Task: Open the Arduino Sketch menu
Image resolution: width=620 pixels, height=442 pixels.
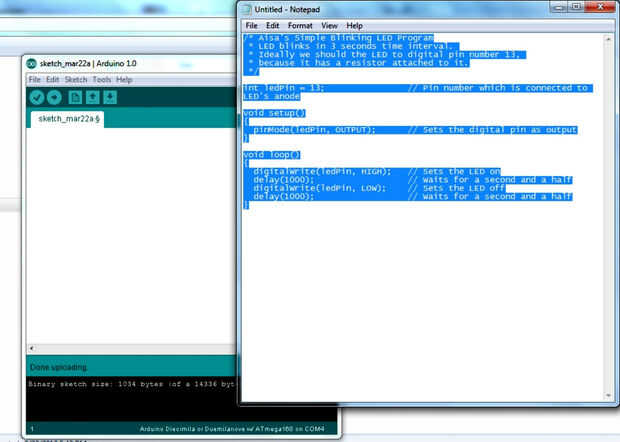Action: click(x=76, y=80)
